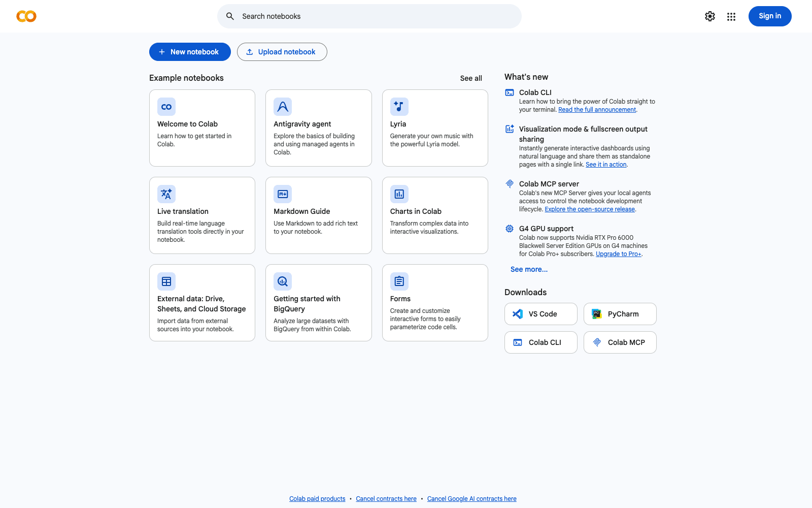This screenshot has height=508, width=812.
Task: Click 'Generate your own music' description
Action: 432,140
